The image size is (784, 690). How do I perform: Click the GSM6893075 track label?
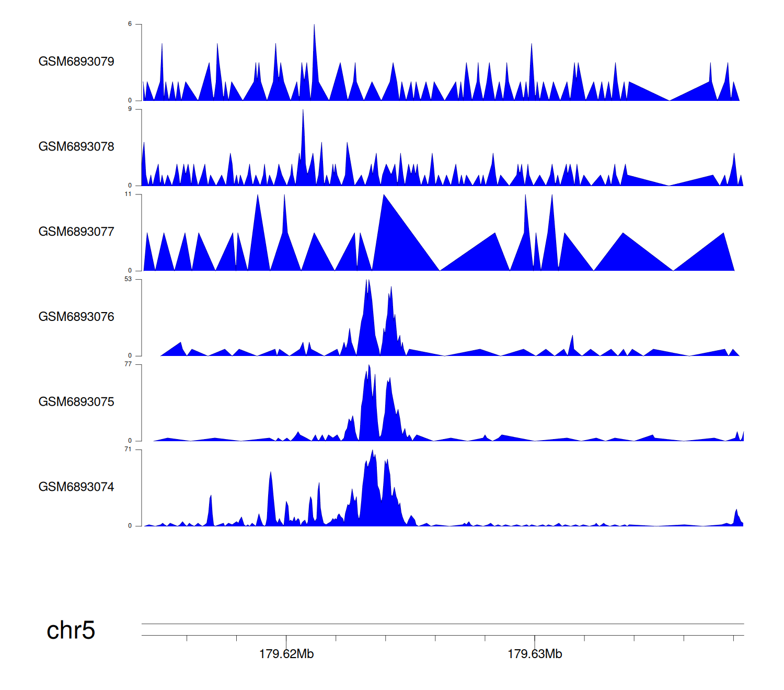click(x=76, y=402)
